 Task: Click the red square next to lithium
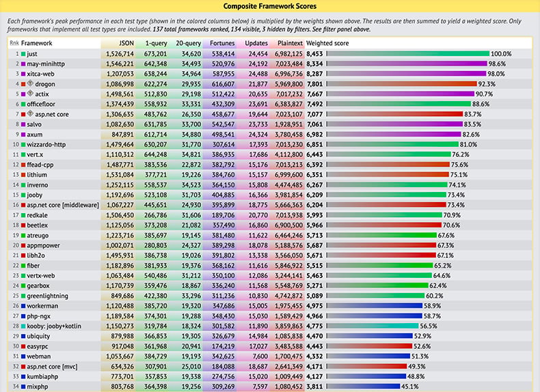pyautogui.click(x=23, y=175)
